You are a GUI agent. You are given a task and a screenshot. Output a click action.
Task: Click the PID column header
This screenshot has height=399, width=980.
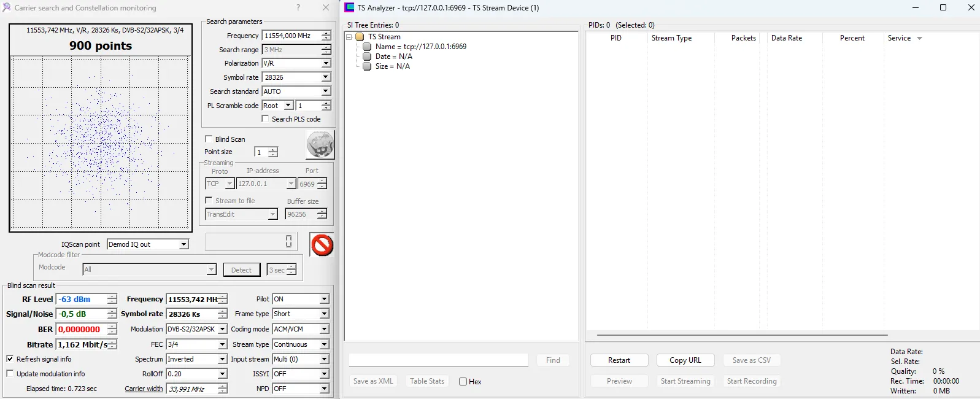coord(615,38)
